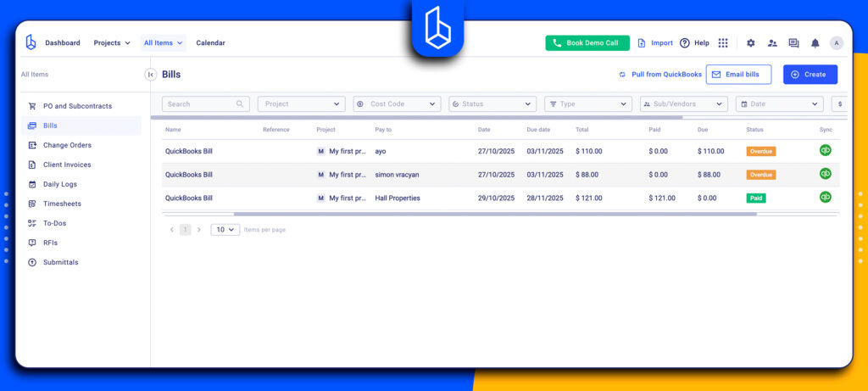
Task: Click the 'simon vracyan' cell
Action: click(397, 175)
